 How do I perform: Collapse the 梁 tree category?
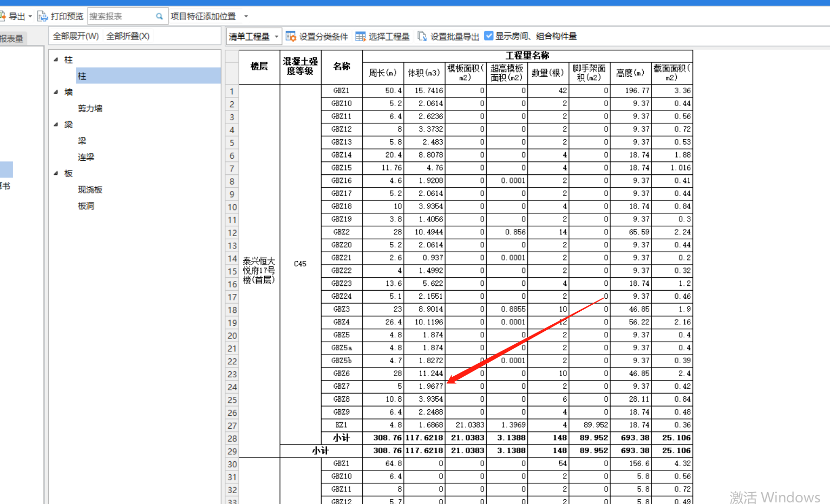point(56,125)
